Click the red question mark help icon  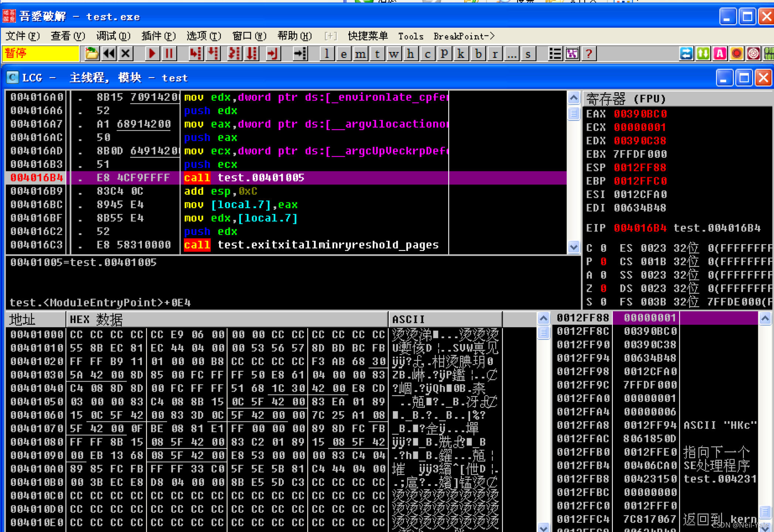tap(589, 54)
